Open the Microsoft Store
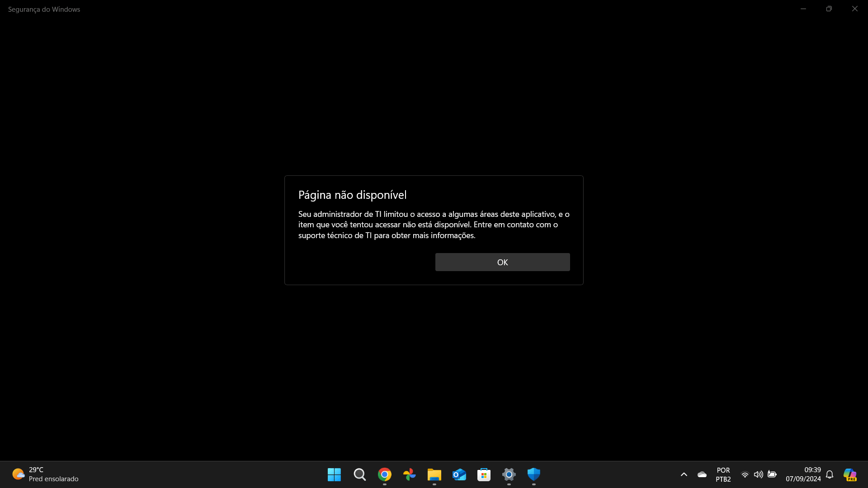 tap(484, 474)
